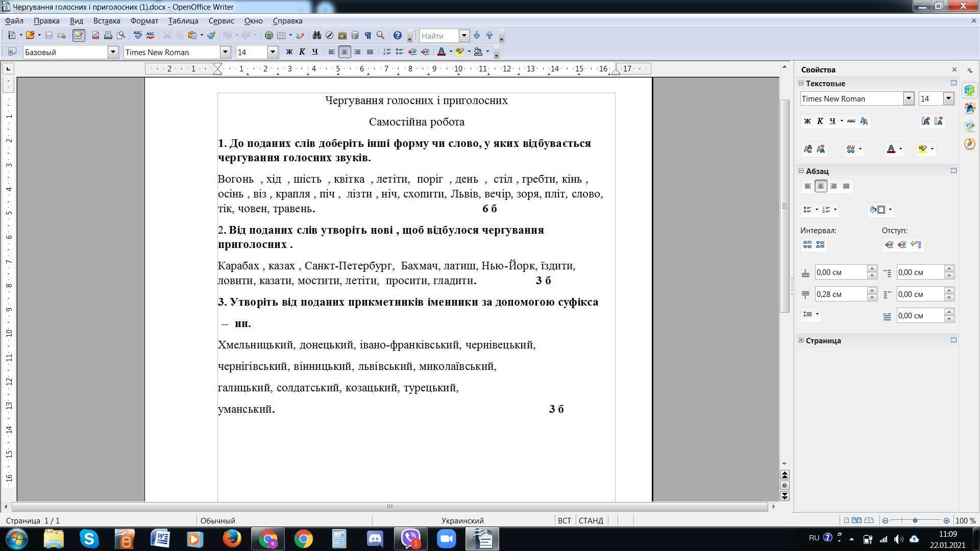This screenshot has width=980, height=551.
Task: Toggle Edit File mode button
Action: tap(78, 35)
